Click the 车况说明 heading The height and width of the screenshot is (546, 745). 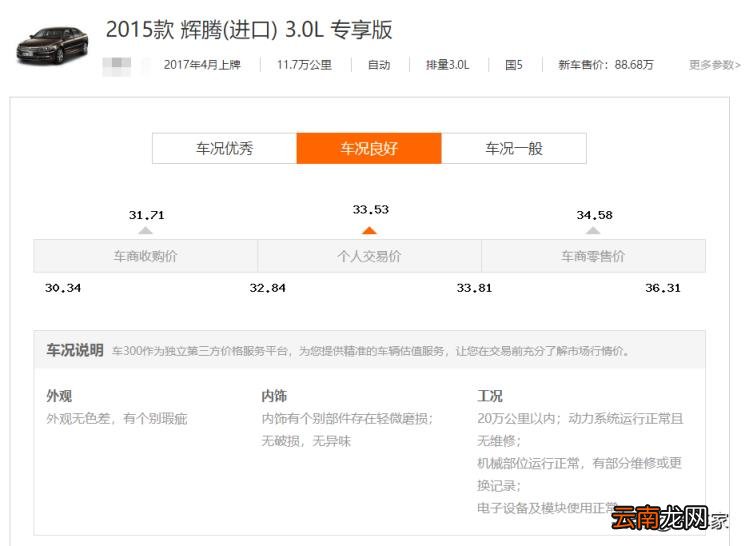coord(75,350)
